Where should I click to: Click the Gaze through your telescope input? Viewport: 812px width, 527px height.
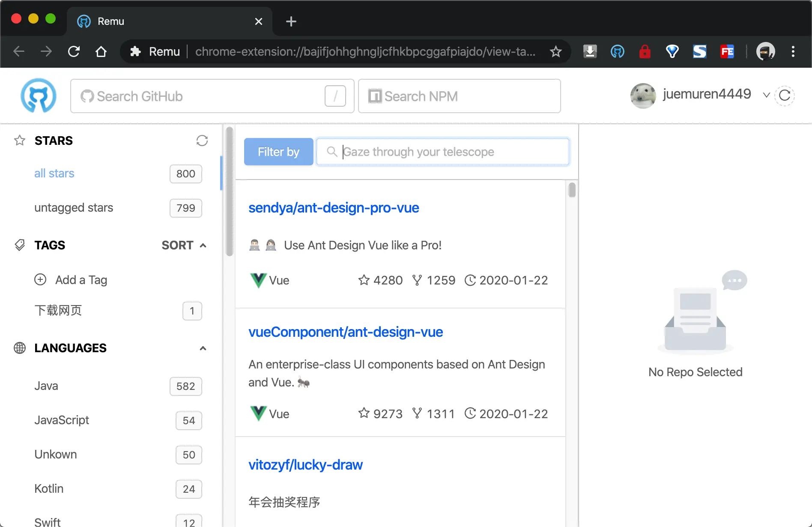[443, 152]
